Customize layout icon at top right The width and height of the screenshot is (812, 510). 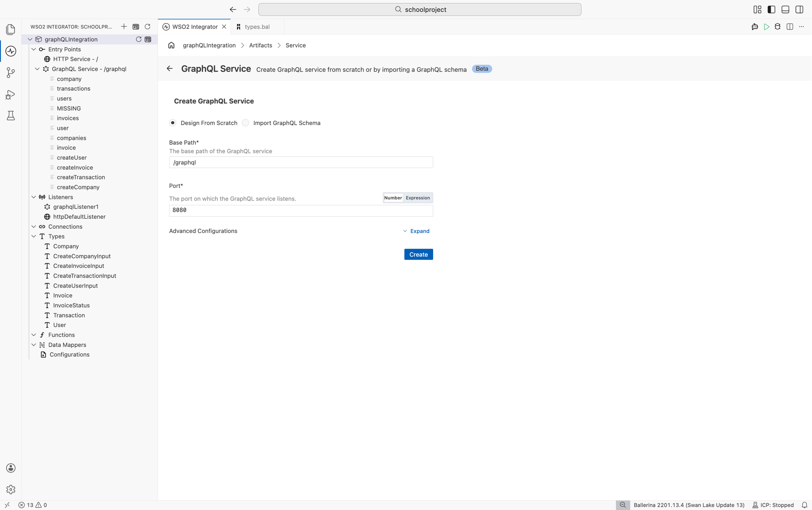(757, 9)
